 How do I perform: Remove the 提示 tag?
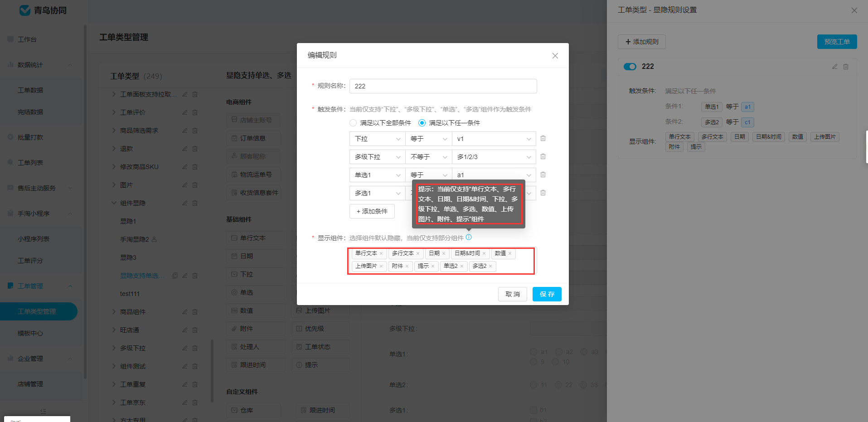(433, 266)
